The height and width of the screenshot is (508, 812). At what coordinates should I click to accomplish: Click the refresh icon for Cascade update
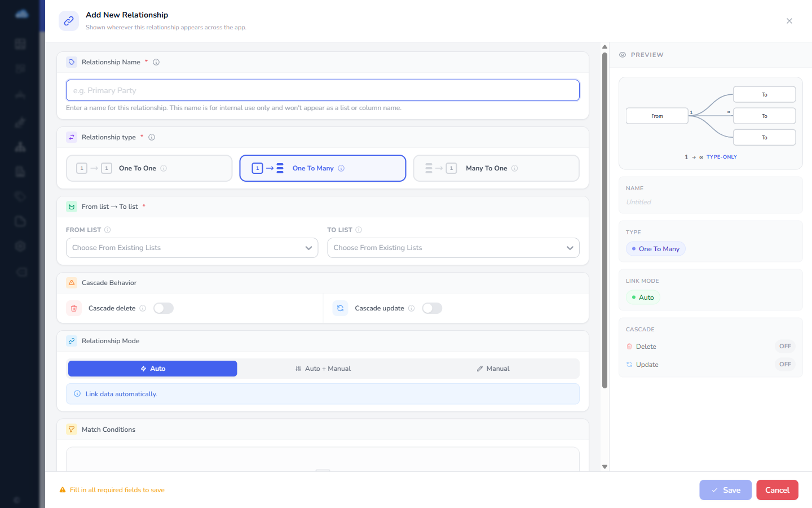click(x=340, y=308)
